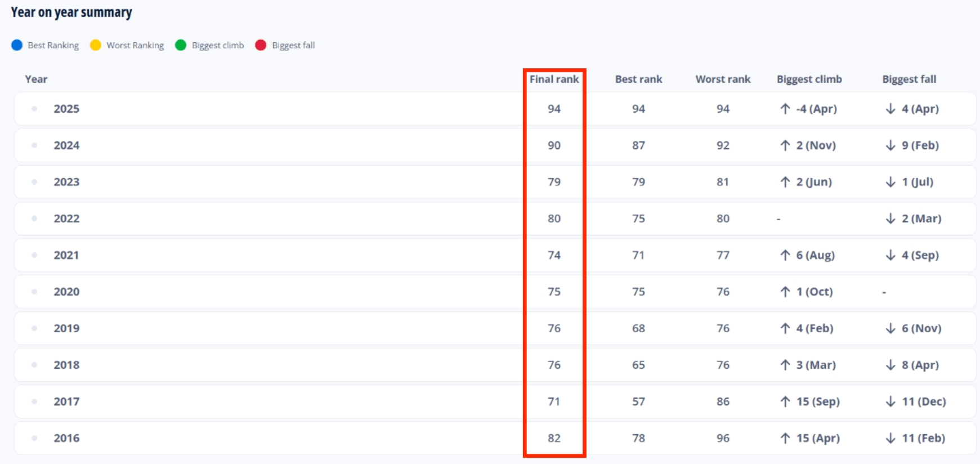Image resolution: width=980 pixels, height=464 pixels.
Task: Select the 2023 year label
Action: click(x=66, y=182)
